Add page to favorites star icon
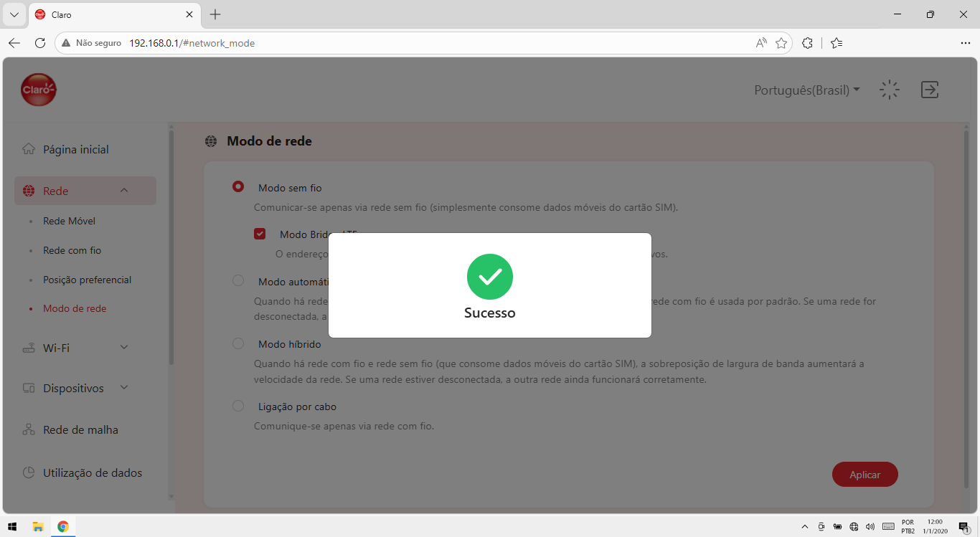Viewport: 980px width, 537px height. 781,43
